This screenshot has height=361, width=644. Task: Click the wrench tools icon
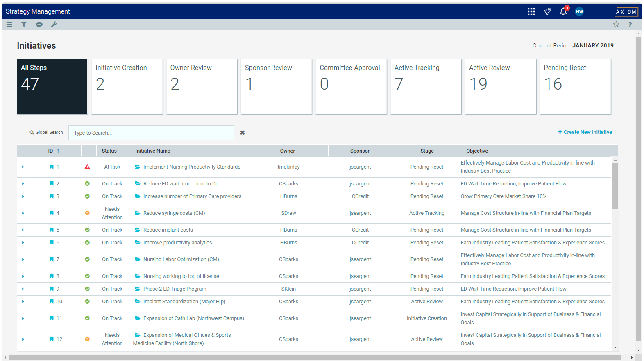click(54, 25)
